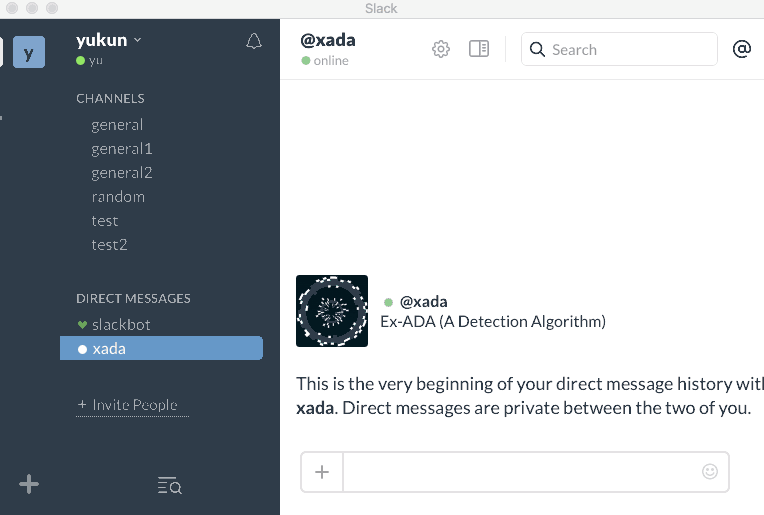Open the emoji picker smiley icon
The width and height of the screenshot is (764, 515).
pyautogui.click(x=709, y=471)
